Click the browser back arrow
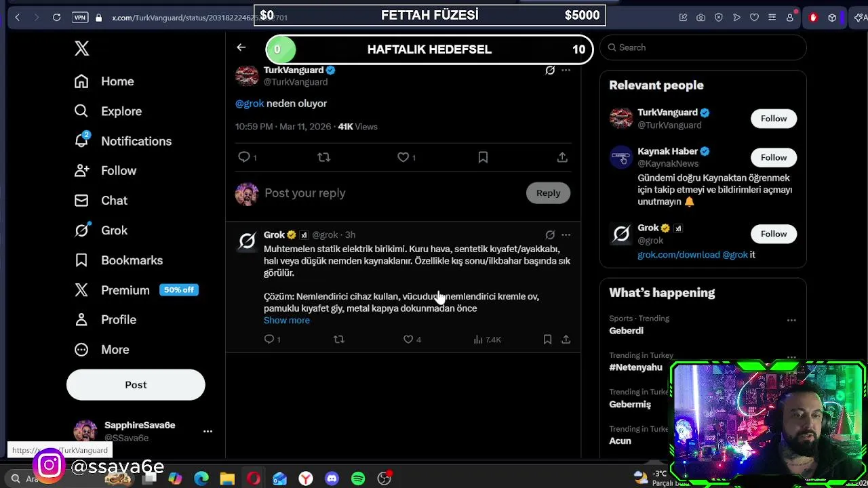The width and height of the screenshot is (868, 488). point(18,18)
